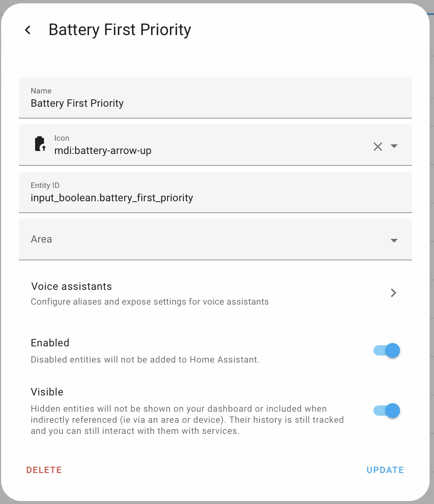
Task: Turn off the Enabled switch
Action: coord(386,350)
